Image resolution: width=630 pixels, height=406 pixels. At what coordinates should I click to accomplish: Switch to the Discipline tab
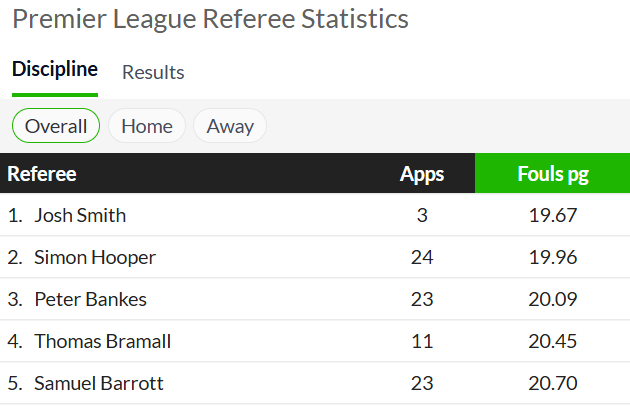55,69
